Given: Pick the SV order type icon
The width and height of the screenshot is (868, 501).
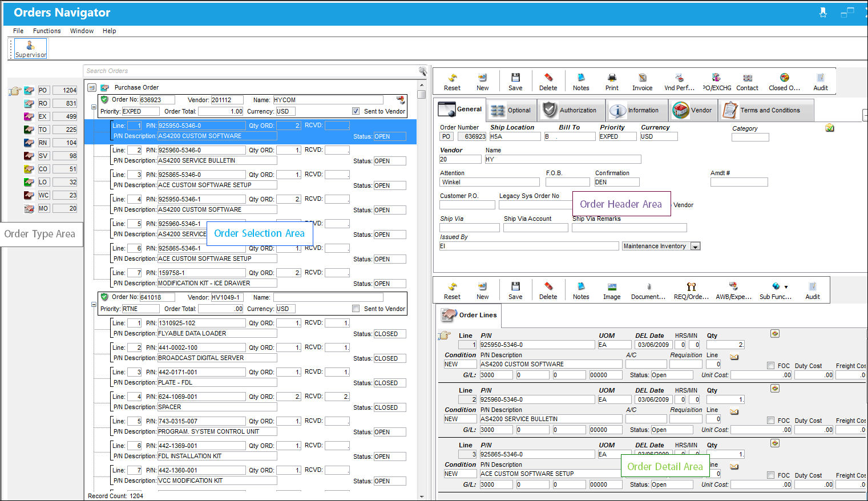Looking at the screenshot, I should click(x=29, y=156).
